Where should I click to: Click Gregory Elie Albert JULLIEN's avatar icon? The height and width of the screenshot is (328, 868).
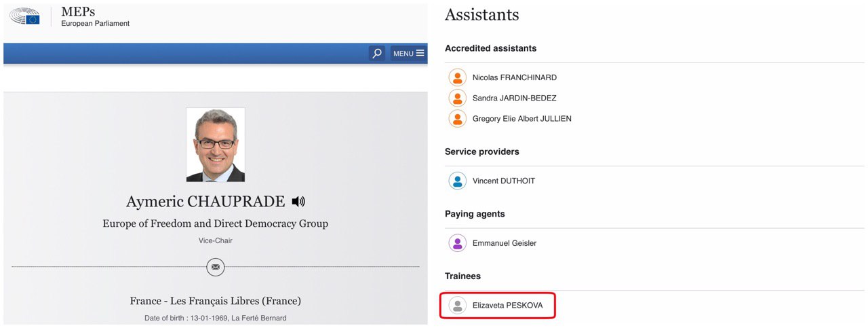tap(458, 119)
